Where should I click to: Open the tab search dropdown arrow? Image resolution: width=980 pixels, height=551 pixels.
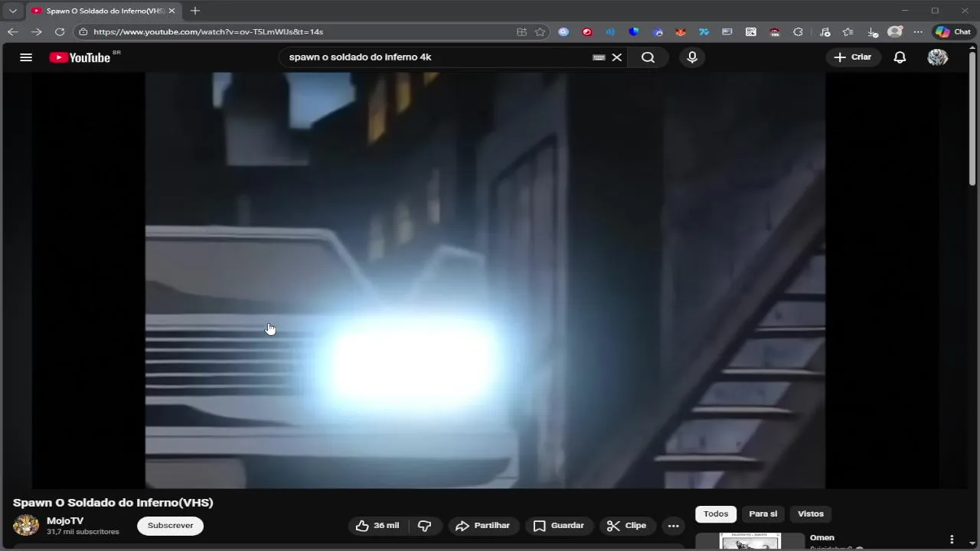pos(13,11)
